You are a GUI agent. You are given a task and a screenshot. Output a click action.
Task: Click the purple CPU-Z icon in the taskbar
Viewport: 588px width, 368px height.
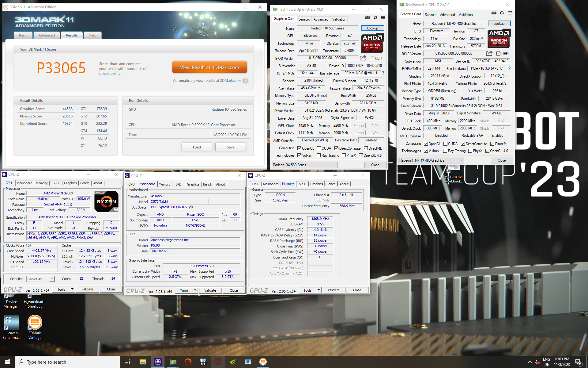(158, 362)
